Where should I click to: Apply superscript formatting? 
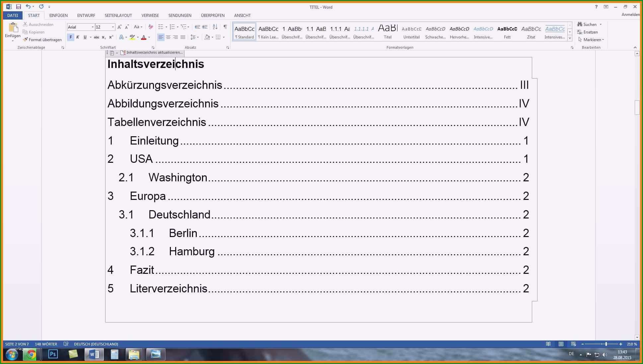coord(111,37)
